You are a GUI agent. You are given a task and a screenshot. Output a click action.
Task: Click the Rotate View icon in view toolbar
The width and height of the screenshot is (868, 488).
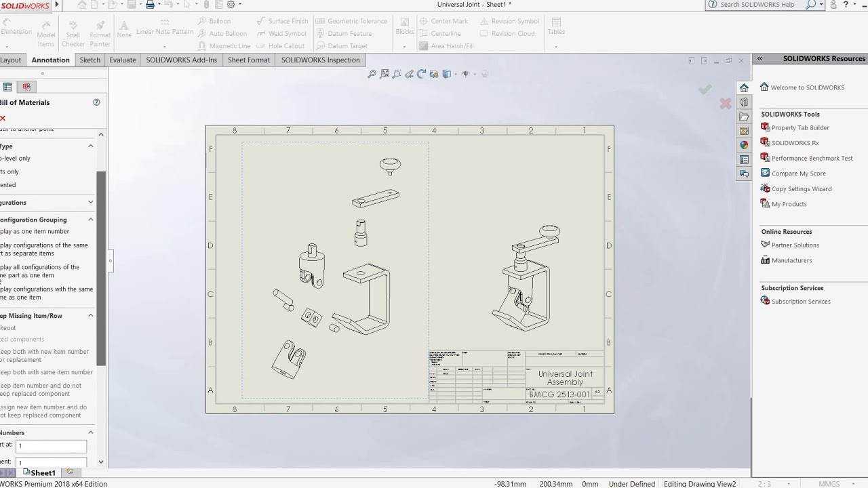pos(421,74)
